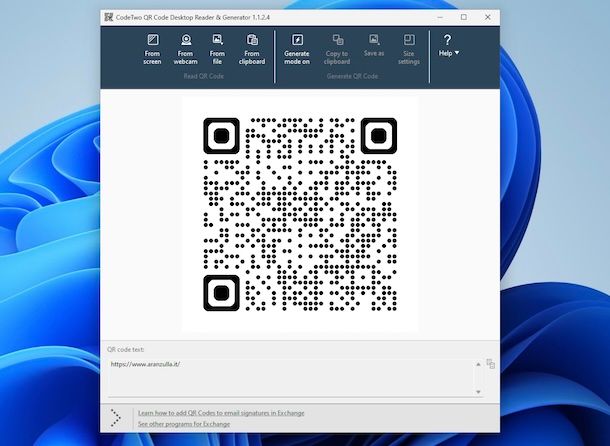The width and height of the screenshot is (610, 446).
Task: Click the text box scroll up arrow
Action: [x=479, y=364]
